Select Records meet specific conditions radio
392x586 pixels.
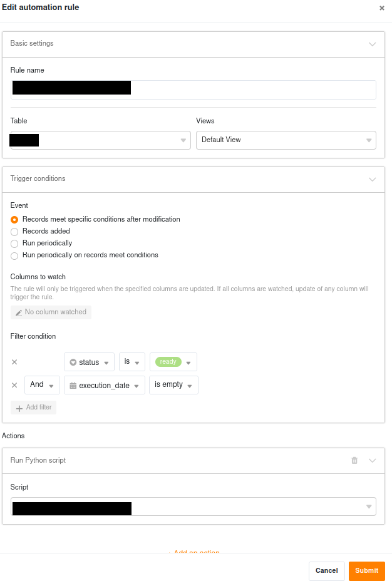pos(15,220)
